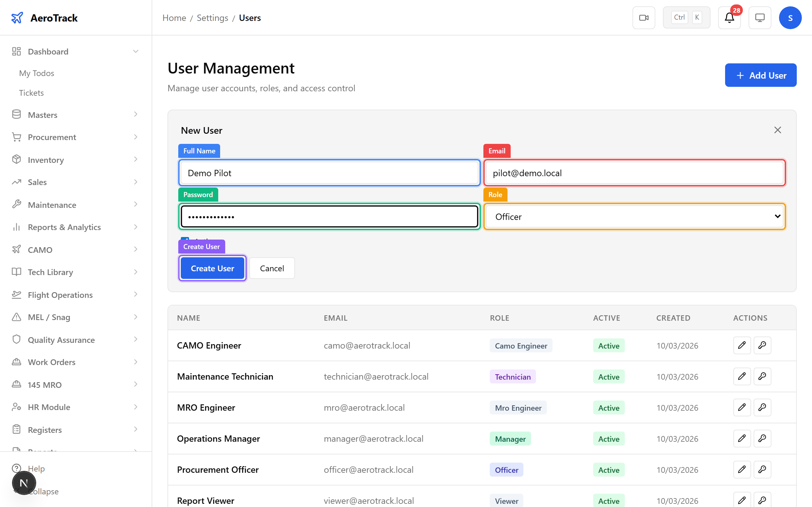Check the Active checkbox in the New User form
This screenshot has height=507, width=812.
tap(185, 240)
